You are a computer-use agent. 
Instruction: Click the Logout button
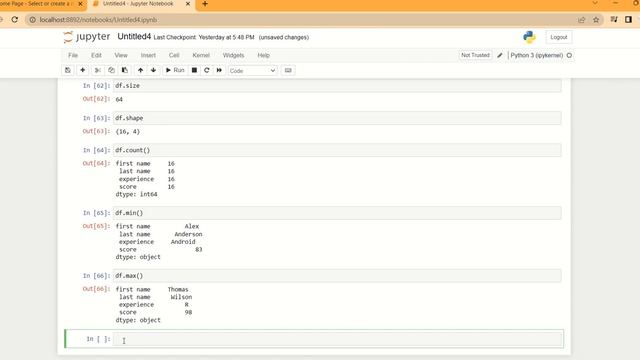coord(558,37)
